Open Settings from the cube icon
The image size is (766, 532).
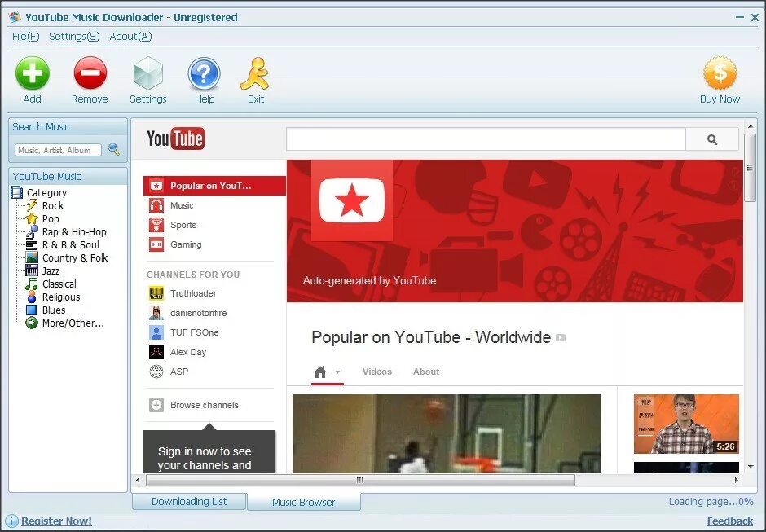coord(148,73)
